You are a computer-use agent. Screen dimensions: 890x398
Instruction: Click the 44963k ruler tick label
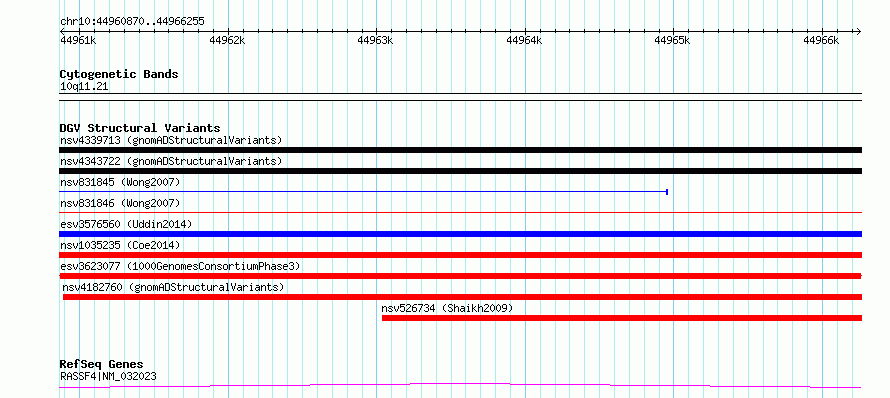pyautogui.click(x=376, y=40)
